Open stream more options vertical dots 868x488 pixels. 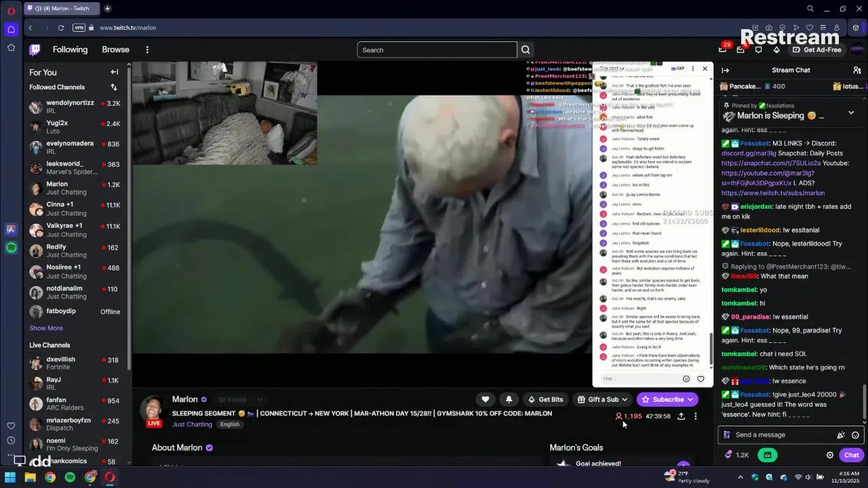coord(696,416)
